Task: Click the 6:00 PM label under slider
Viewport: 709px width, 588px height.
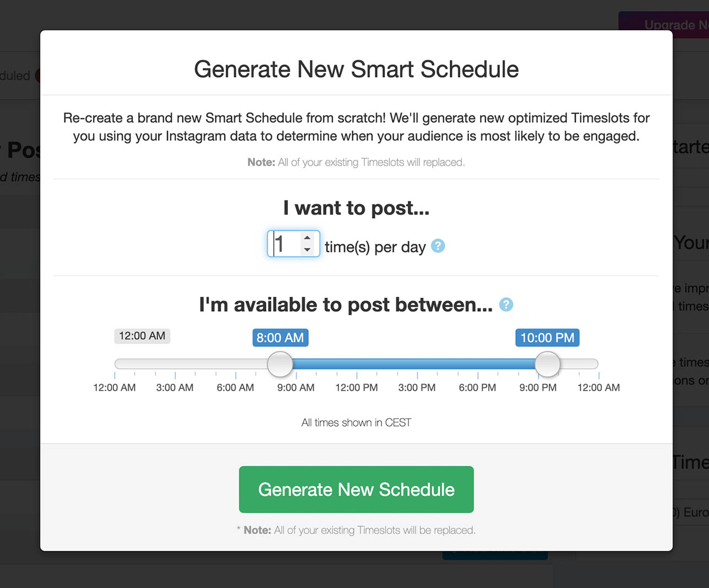Action: (477, 388)
